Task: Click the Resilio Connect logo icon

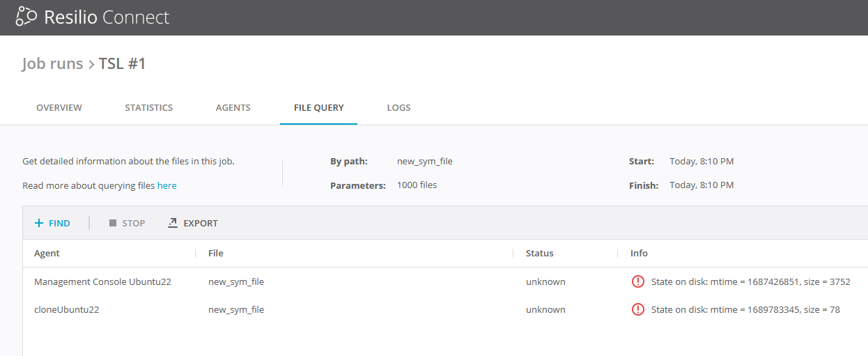Action: (x=26, y=17)
